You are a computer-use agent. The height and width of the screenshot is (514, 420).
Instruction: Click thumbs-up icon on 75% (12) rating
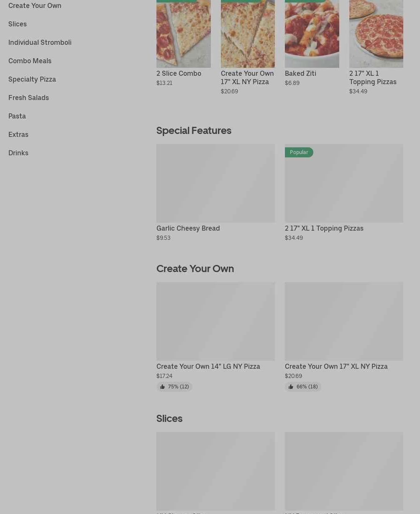click(162, 387)
